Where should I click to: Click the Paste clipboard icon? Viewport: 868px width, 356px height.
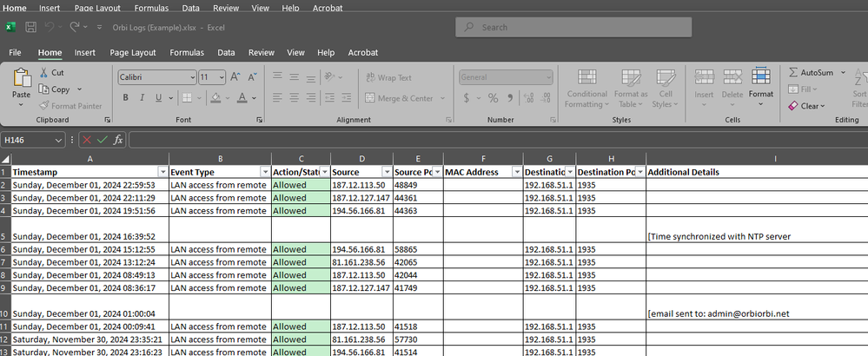[22, 78]
